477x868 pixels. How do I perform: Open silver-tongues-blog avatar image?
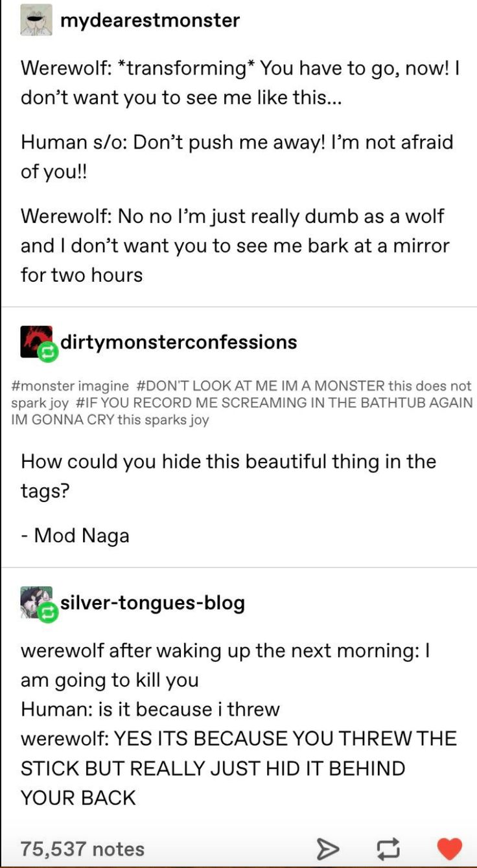36,602
